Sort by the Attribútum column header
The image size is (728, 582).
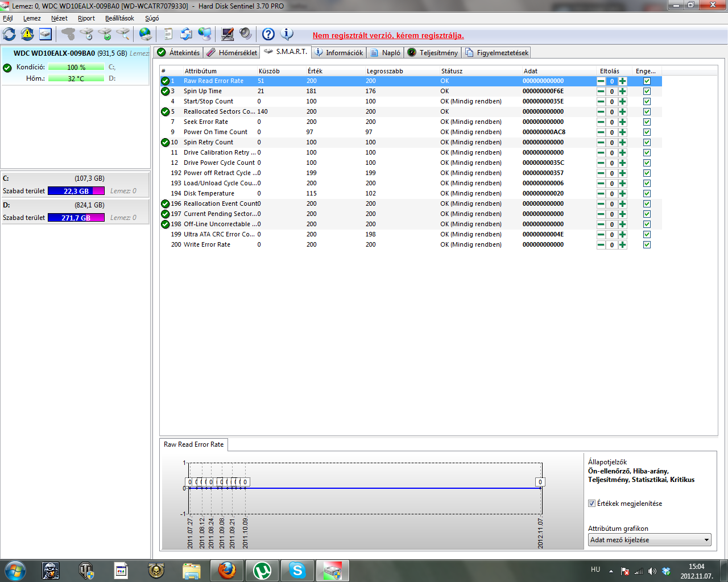pyautogui.click(x=220, y=71)
